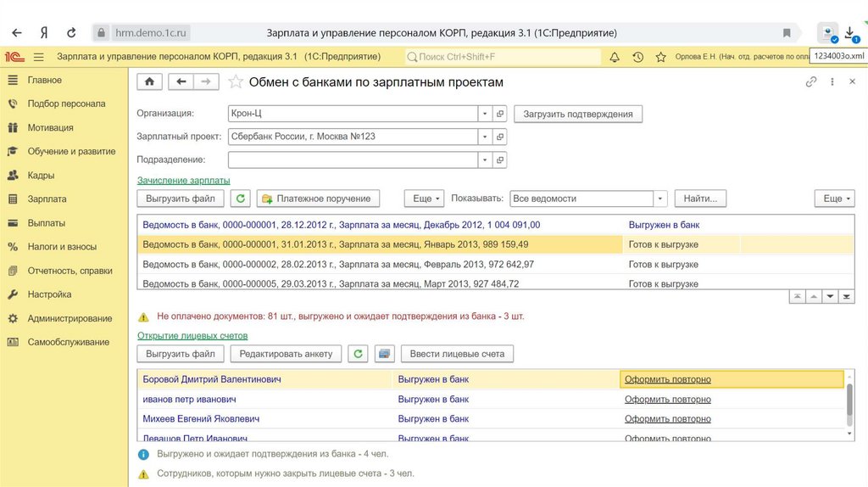Add page to favorites with star icon
This screenshot has height=487, width=868.
[236, 82]
